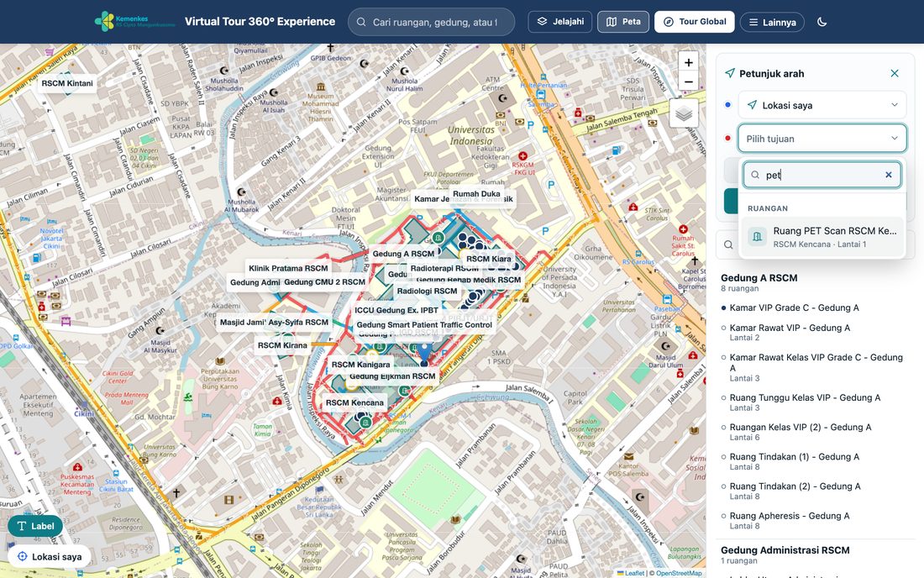Click the Gedung Administrasi RSCM heading

(x=785, y=550)
